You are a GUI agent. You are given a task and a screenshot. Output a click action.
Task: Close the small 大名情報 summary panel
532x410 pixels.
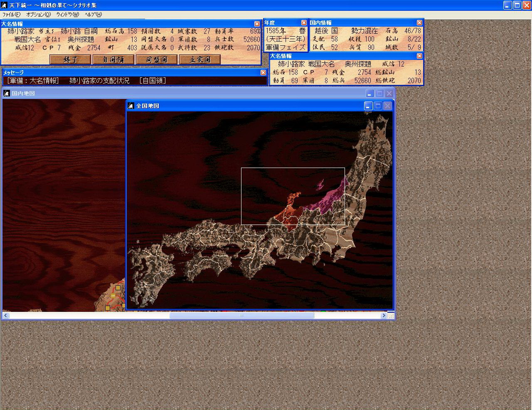pyautogui.click(x=419, y=56)
